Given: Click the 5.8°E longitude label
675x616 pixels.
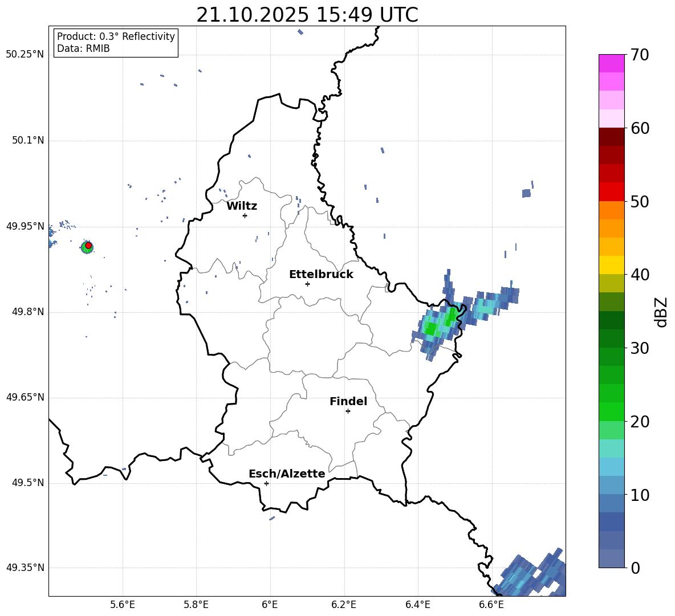Looking at the screenshot, I should tap(196, 605).
